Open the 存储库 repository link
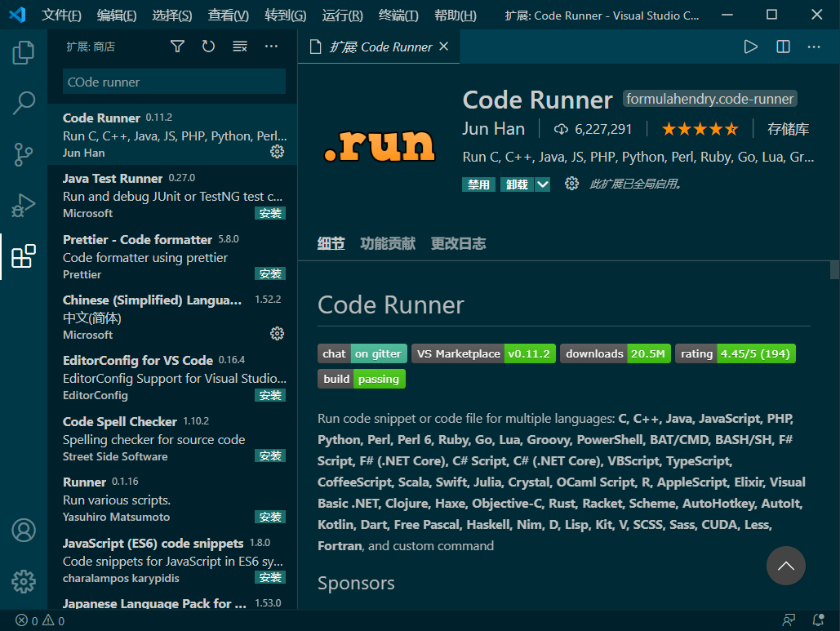The height and width of the screenshot is (631, 840). tap(788, 129)
